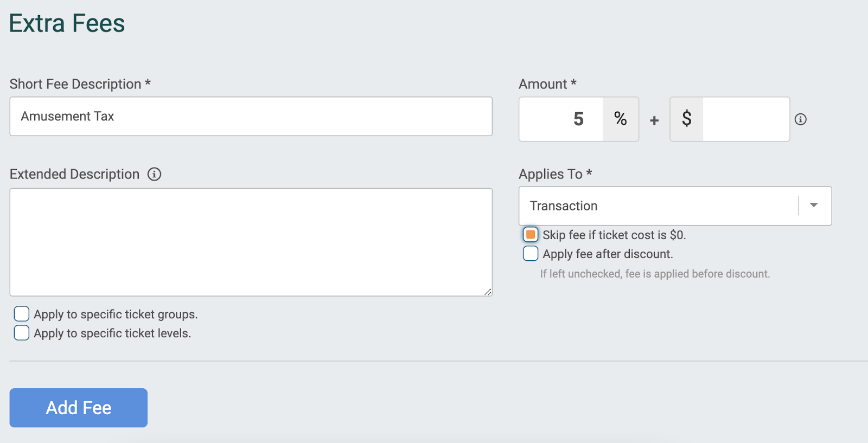Click the info icon next to Amount fields
The image size is (868, 443).
pos(801,119)
